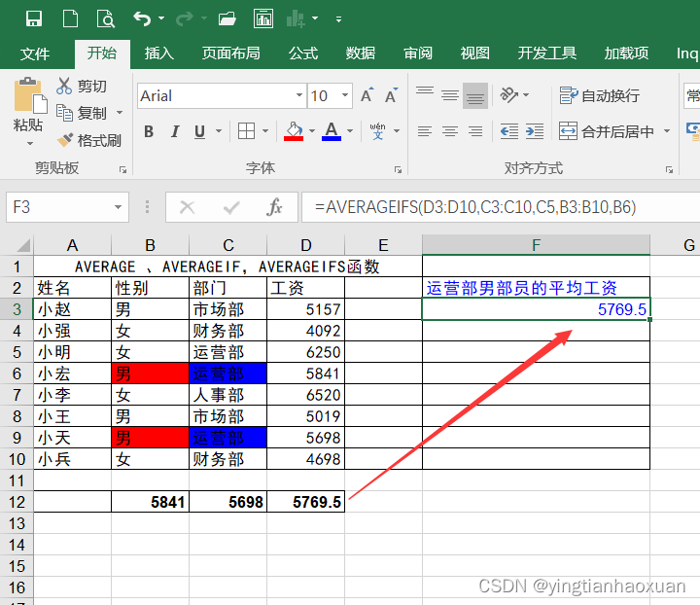Viewport: 700px width, 605px height.
Task: Click the 剪切 cut button
Action: [82, 86]
